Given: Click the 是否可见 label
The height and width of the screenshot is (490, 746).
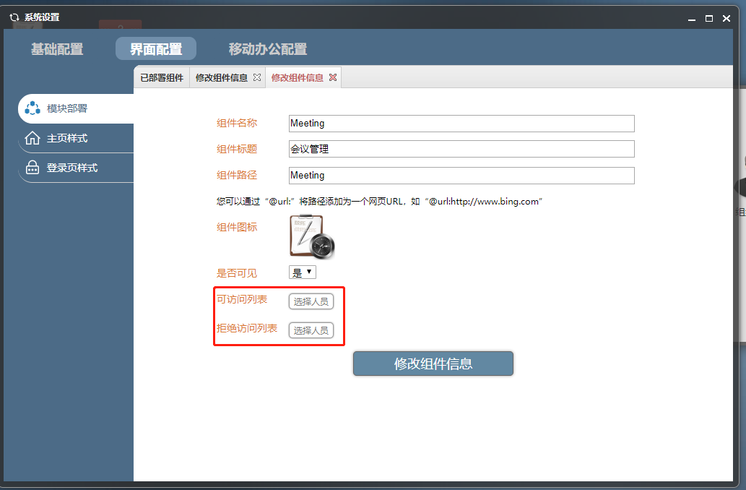Looking at the screenshot, I should click(237, 273).
